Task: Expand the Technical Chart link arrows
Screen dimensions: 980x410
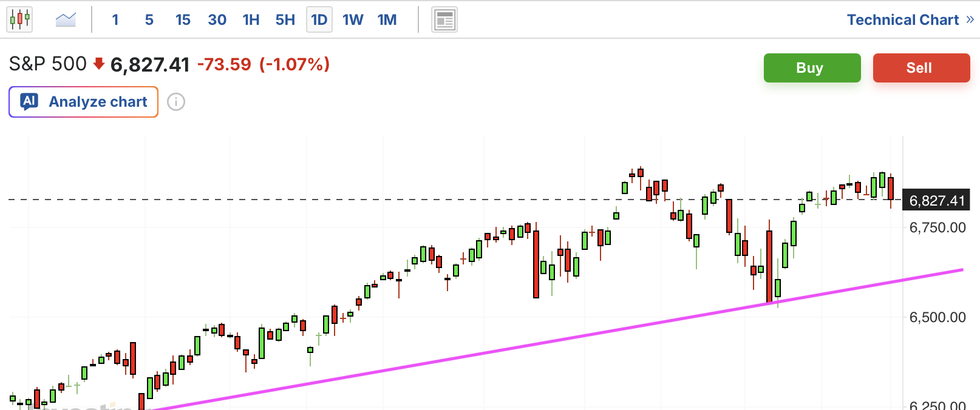Action: (970, 20)
